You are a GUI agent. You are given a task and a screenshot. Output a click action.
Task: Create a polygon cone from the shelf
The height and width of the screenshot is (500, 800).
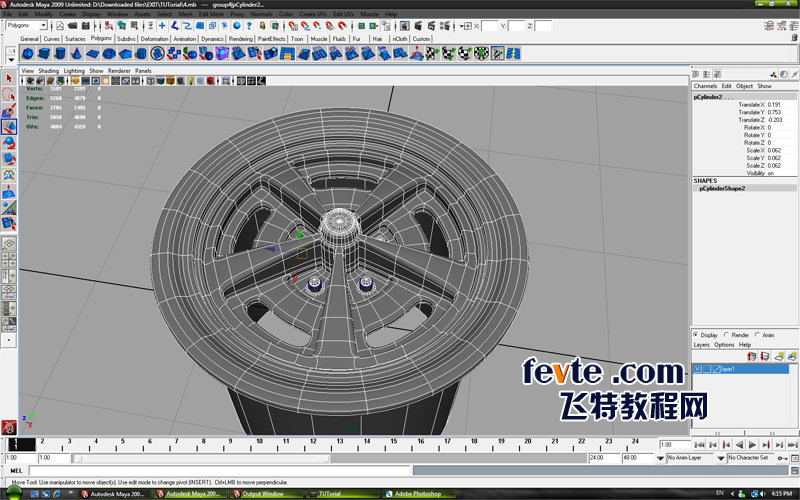click(x=76, y=53)
